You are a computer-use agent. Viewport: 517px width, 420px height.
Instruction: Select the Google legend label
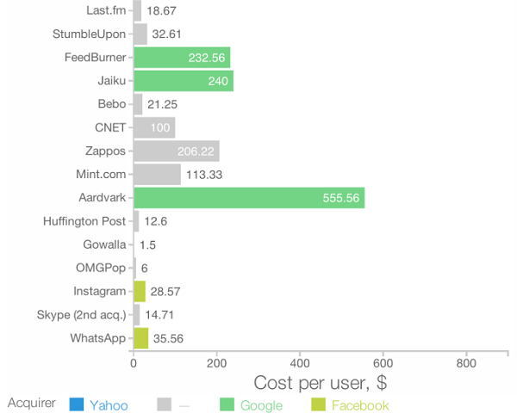pos(261,405)
